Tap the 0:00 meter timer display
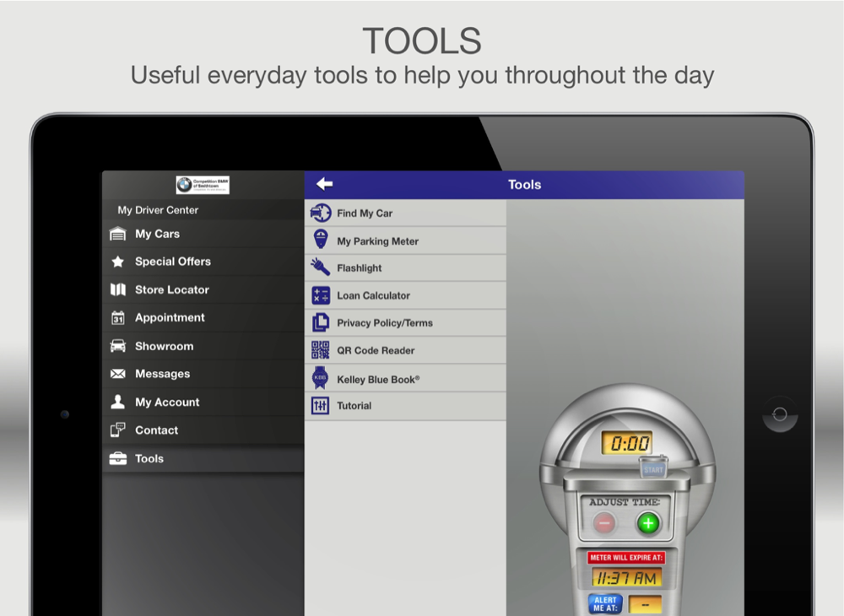Screen dimensions: 844x616 tap(628, 443)
